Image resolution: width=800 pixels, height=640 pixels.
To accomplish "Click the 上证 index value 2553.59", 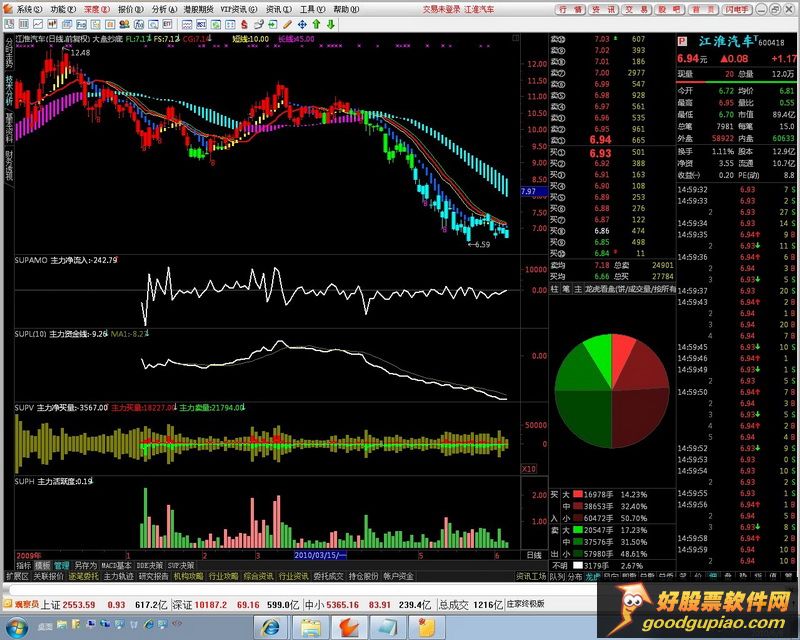I will click(78, 605).
